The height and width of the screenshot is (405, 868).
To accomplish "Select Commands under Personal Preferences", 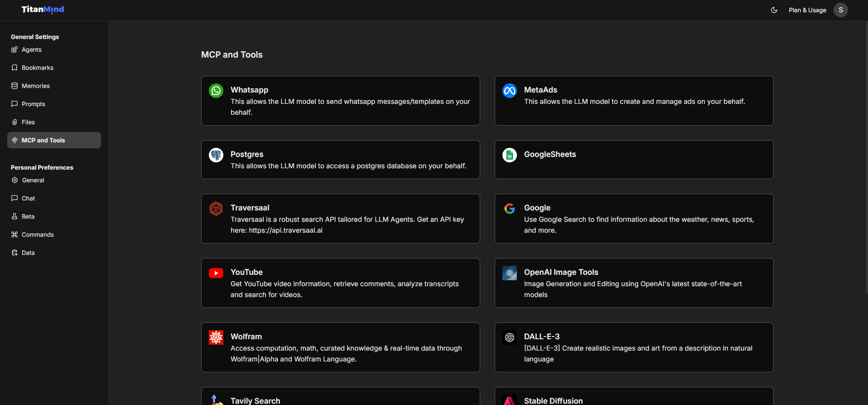I will (x=38, y=235).
